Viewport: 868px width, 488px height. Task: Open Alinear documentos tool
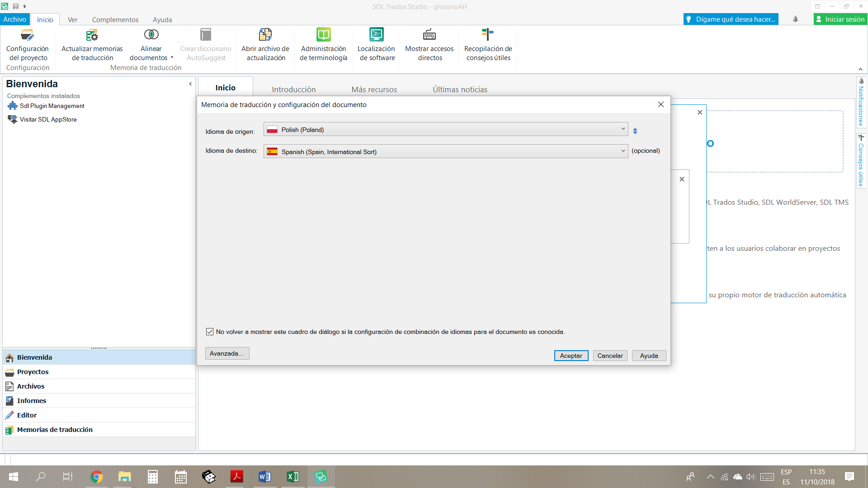[151, 35]
